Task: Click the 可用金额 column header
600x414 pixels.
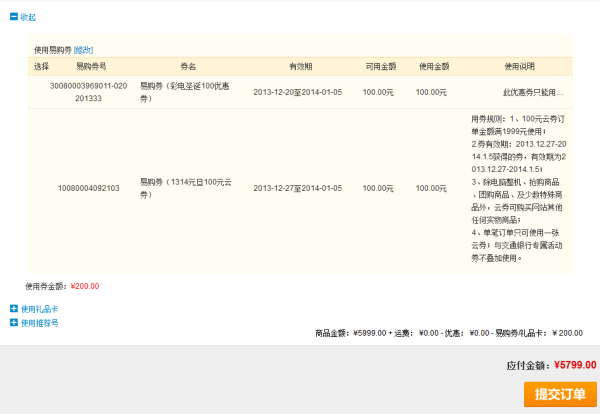Action: [x=381, y=66]
